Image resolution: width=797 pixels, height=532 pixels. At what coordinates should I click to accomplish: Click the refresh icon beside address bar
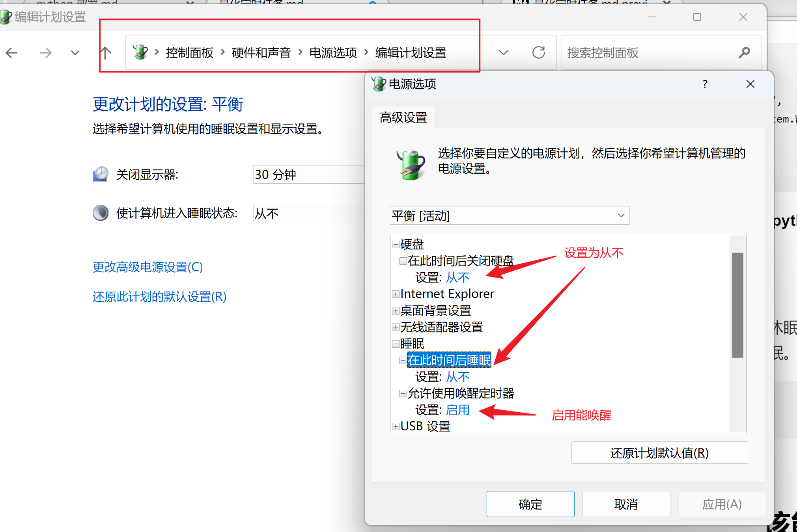click(x=538, y=52)
